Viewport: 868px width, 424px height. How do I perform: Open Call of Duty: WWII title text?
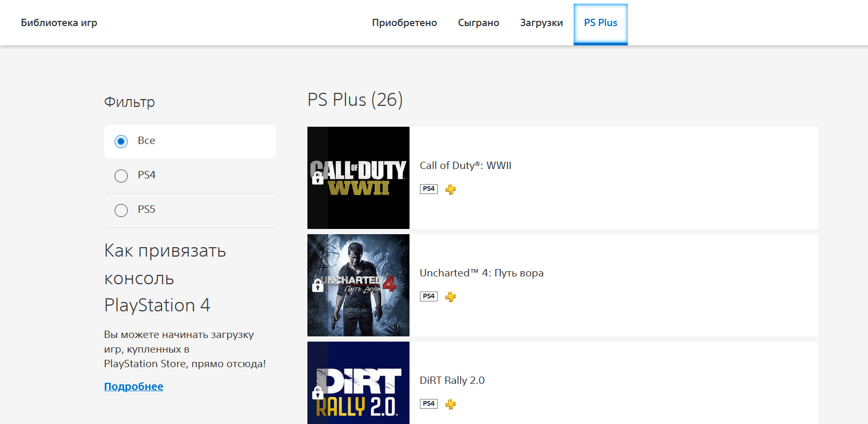[x=465, y=165]
